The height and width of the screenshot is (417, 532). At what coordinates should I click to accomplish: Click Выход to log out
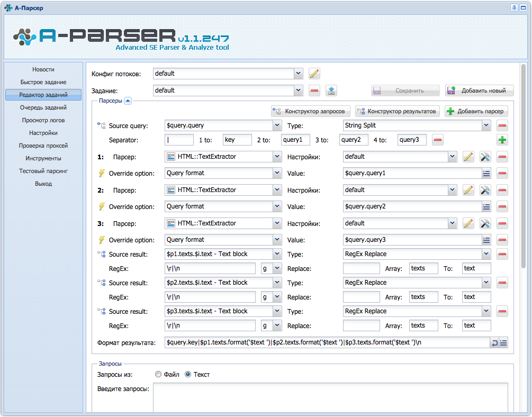pyautogui.click(x=43, y=184)
